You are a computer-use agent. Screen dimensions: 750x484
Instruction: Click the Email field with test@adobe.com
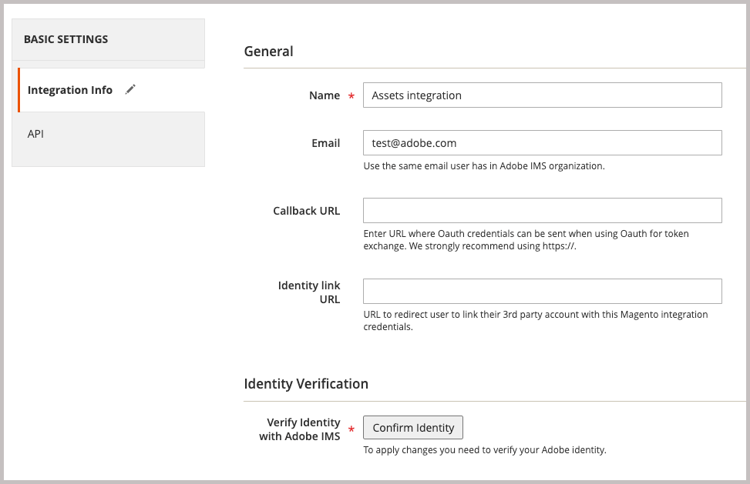pos(542,143)
